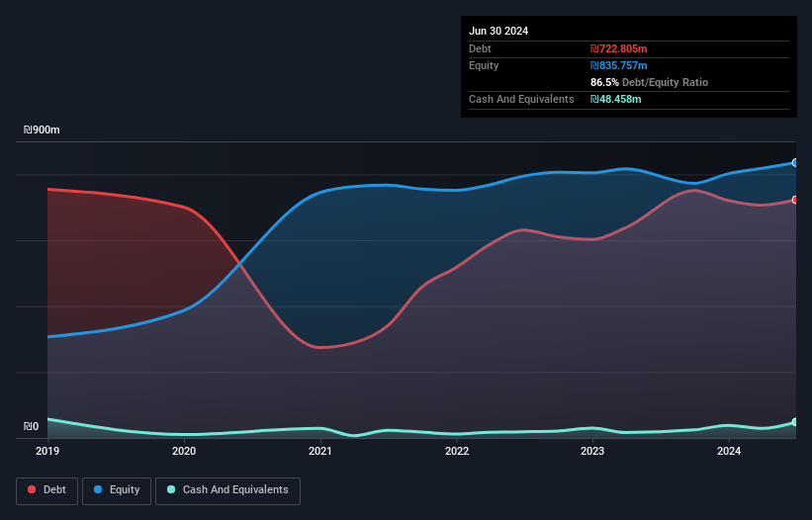Select the 2021 x-axis label
The height and width of the screenshot is (520, 812).
pyautogui.click(x=320, y=451)
